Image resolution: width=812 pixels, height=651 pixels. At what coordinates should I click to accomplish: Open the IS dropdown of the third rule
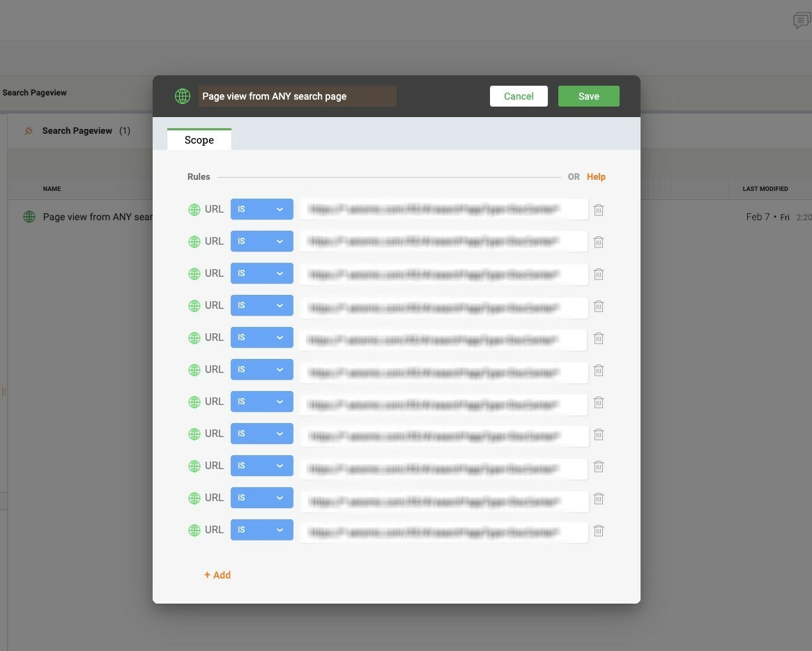tap(261, 273)
